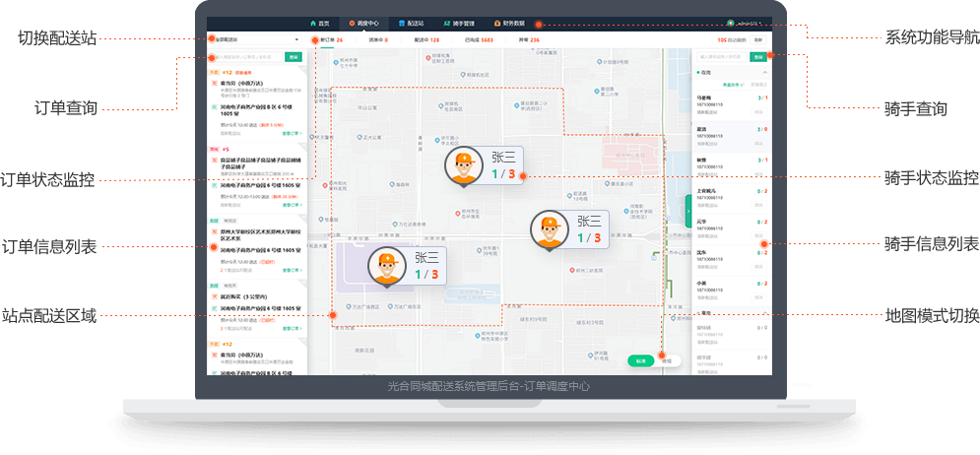Select the 新订单 orders tab
Screen dimensions: 980x455
[x=329, y=40]
